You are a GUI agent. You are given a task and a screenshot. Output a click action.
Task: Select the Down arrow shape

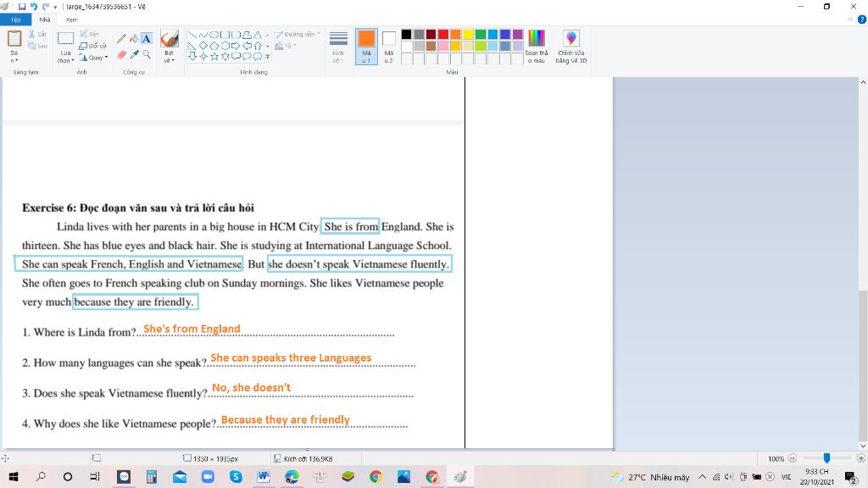pyautogui.click(x=192, y=56)
